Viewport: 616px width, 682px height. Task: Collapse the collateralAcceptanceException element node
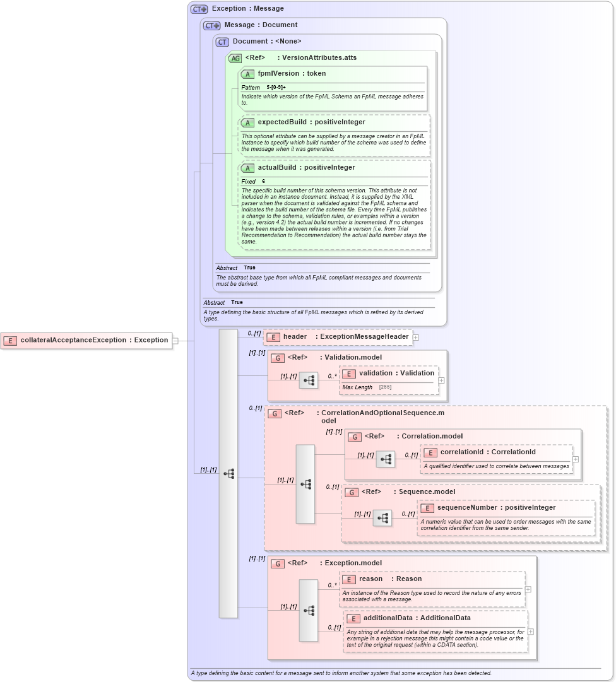(175, 341)
